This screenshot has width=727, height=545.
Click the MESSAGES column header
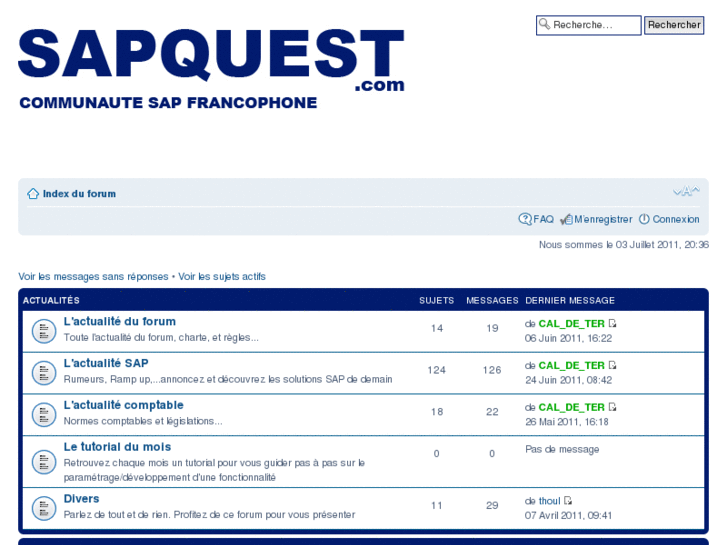[x=492, y=301]
